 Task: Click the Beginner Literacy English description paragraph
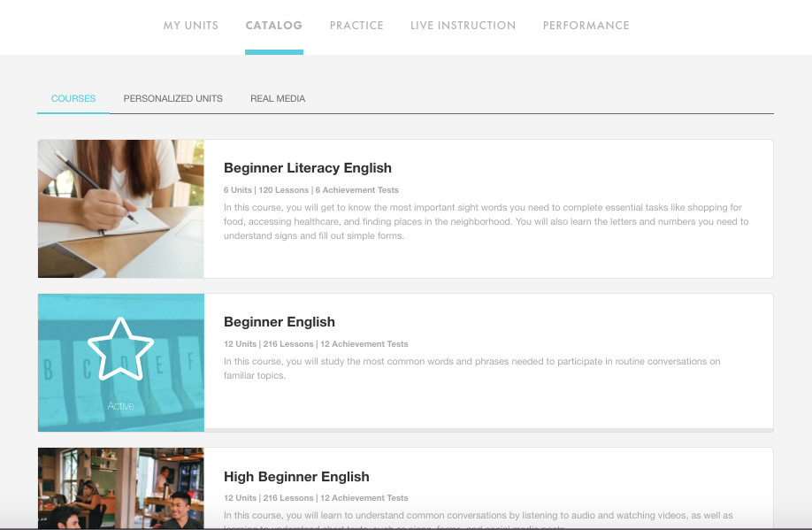click(486, 221)
